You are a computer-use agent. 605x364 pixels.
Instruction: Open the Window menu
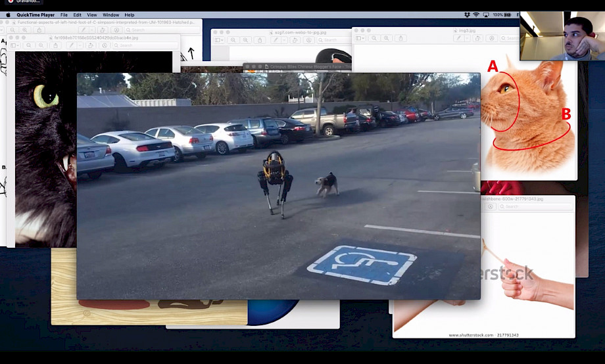pos(110,15)
